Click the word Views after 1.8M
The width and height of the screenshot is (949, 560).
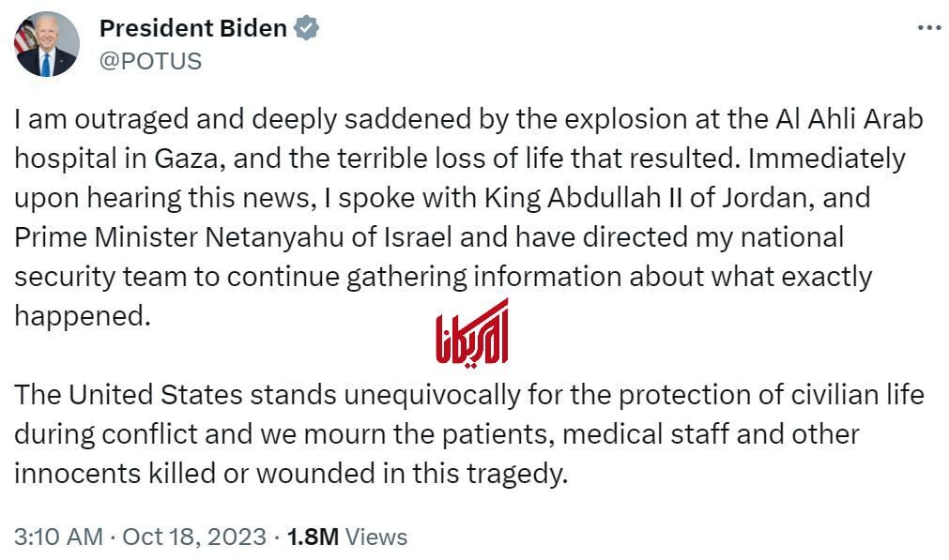376,537
